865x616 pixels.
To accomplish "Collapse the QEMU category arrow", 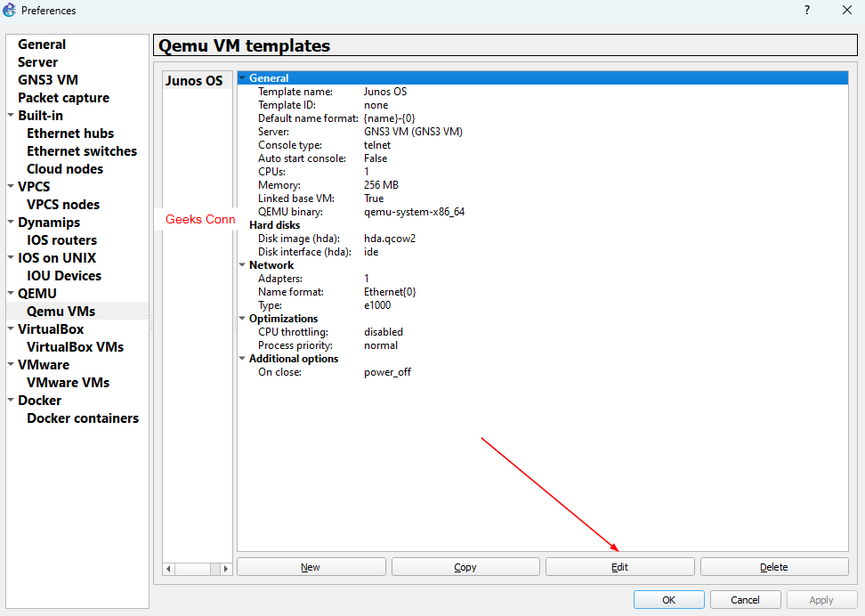I will (x=11, y=294).
